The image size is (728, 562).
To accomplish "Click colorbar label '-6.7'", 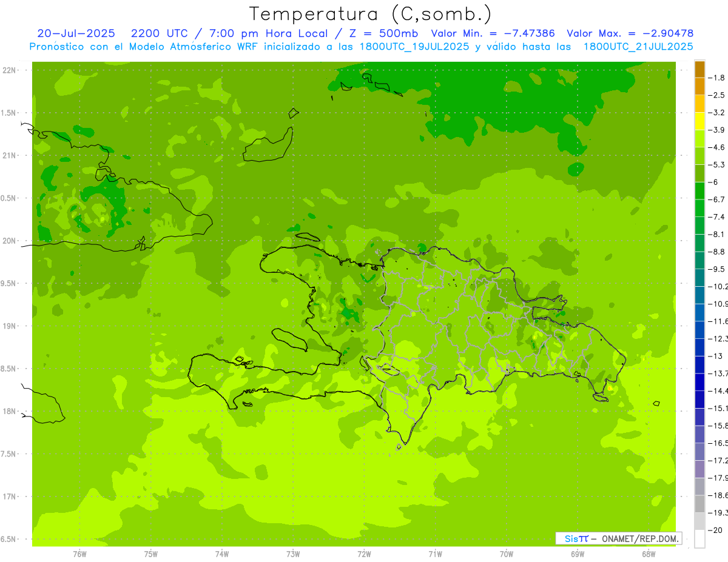I will tap(716, 199).
